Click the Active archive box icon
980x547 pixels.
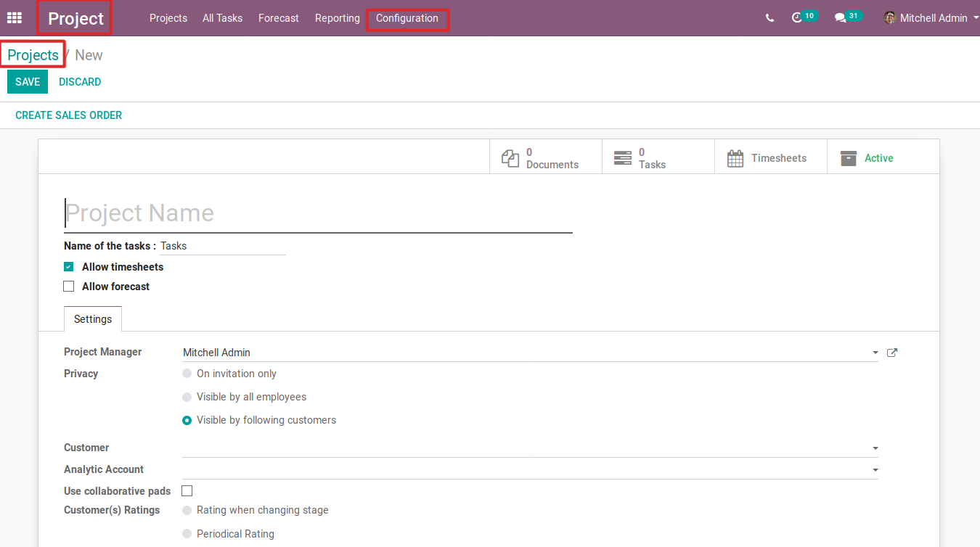tap(848, 158)
